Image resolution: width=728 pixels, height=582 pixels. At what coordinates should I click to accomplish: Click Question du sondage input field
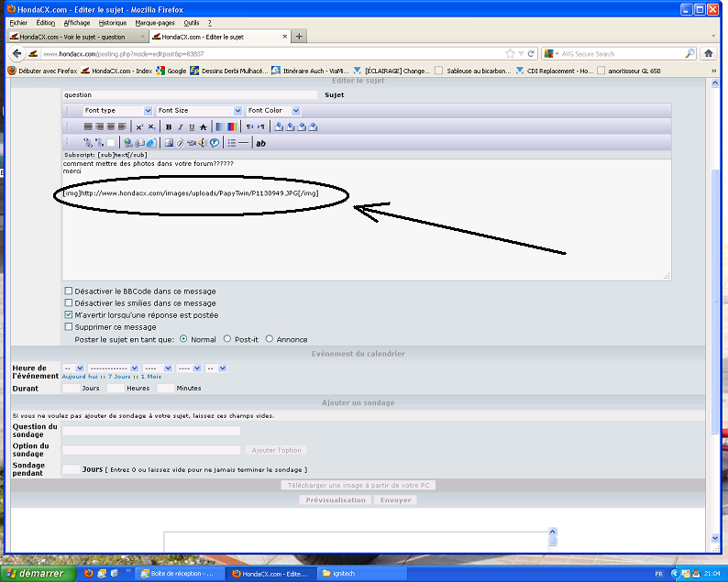pyautogui.click(x=151, y=430)
